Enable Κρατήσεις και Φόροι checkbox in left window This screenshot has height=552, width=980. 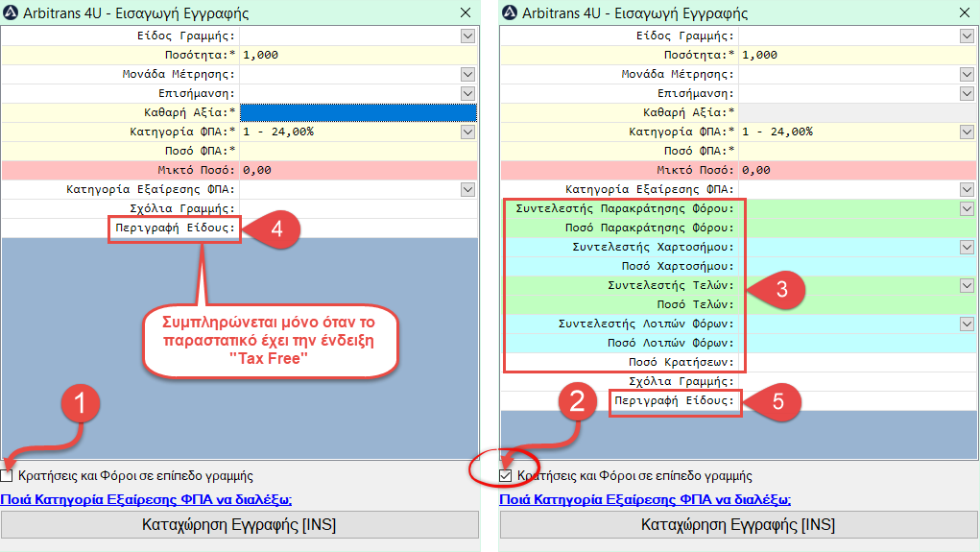pos(7,476)
